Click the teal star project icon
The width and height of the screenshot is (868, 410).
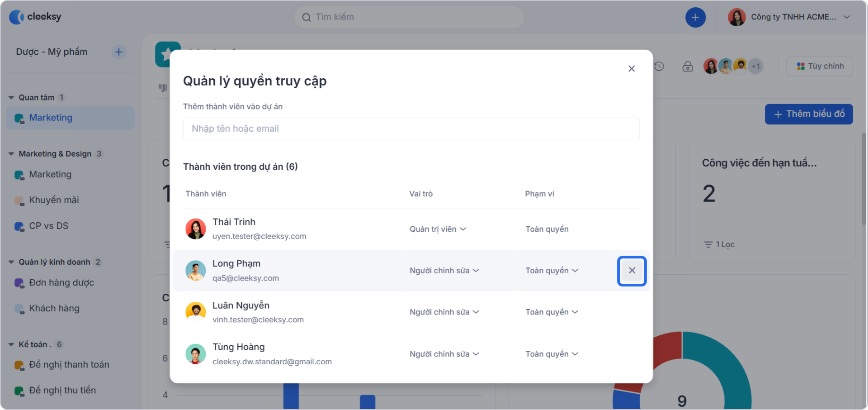[x=168, y=54]
